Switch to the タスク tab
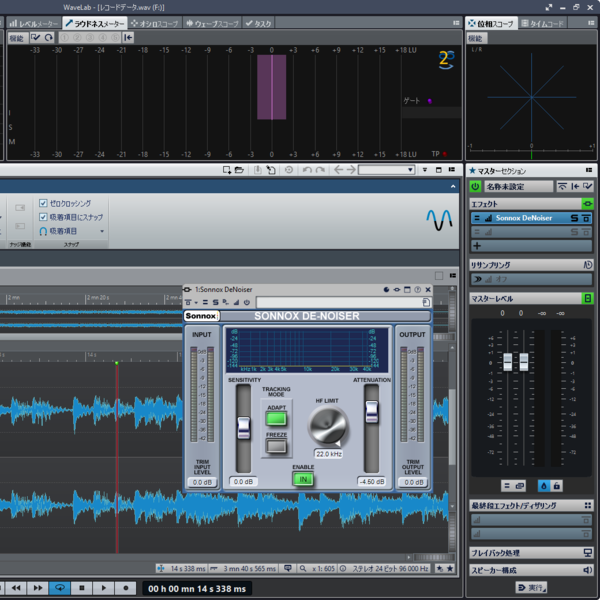This screenshot has height=600, width=600. click(258, 24)
